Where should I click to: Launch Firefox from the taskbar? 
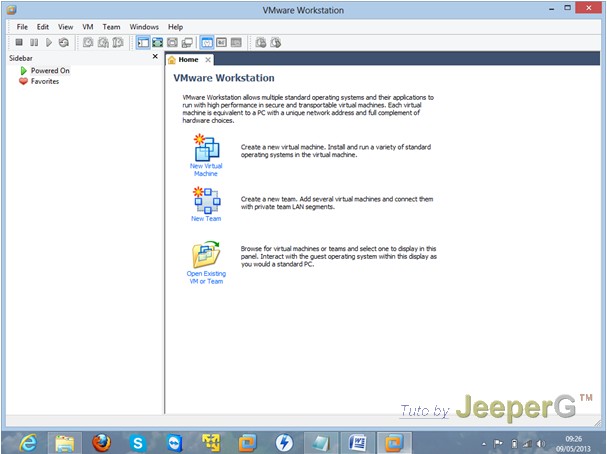point(101,443)
